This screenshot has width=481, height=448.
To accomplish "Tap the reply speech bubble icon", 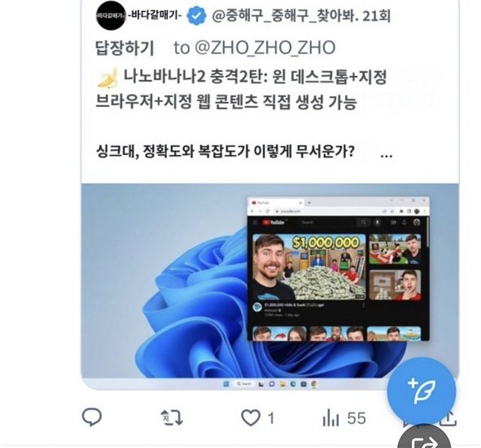I will 92,417.
